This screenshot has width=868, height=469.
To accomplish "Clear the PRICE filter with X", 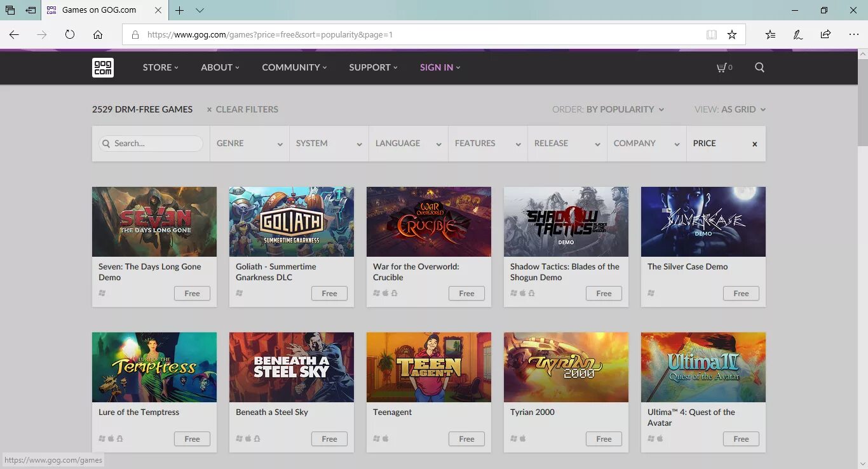I will 755,144.
